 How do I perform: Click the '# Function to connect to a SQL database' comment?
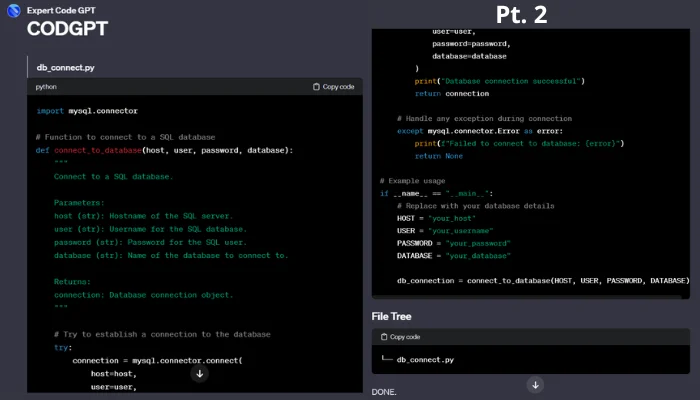(x=125, y=137)
